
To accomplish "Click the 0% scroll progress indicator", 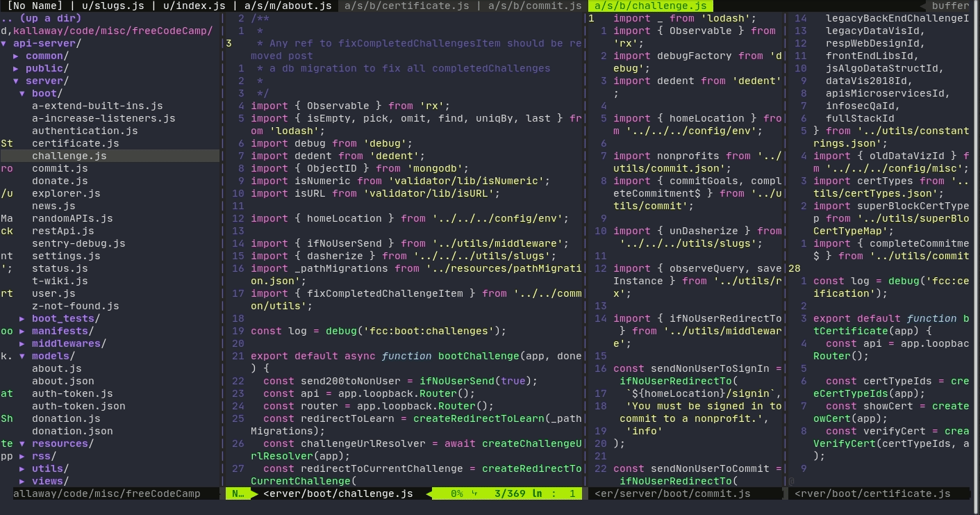I will (456, 493).
